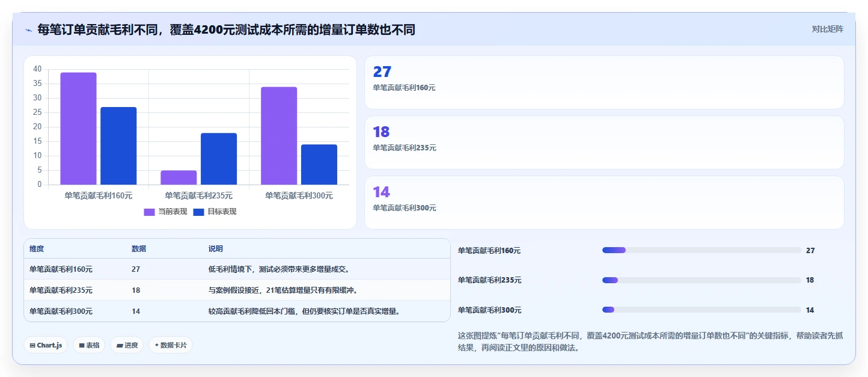Click the lightning icon before the title
Screen dimensions: 868x377
point(29,29)
